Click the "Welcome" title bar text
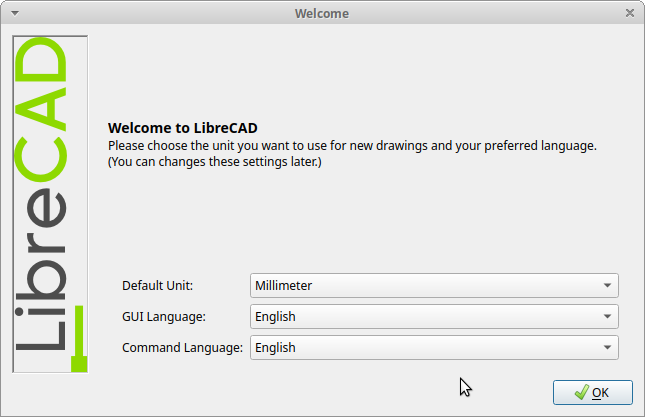The height and width of the screenshot is (417, 645). point(322,13)
